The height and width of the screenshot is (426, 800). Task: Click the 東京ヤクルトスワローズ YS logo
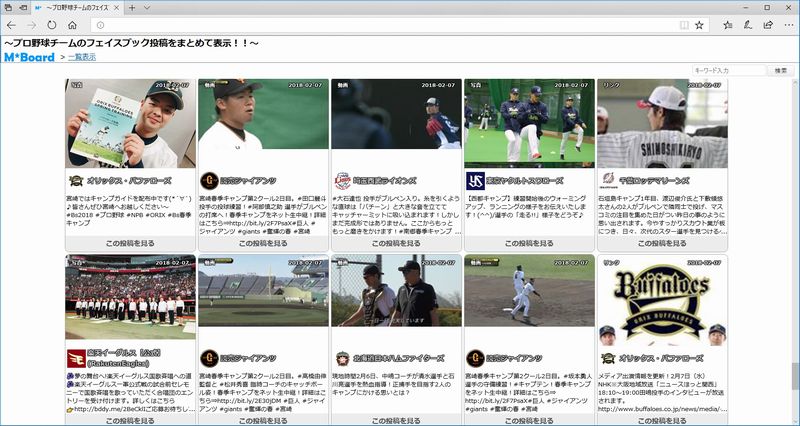pos(476,181)
